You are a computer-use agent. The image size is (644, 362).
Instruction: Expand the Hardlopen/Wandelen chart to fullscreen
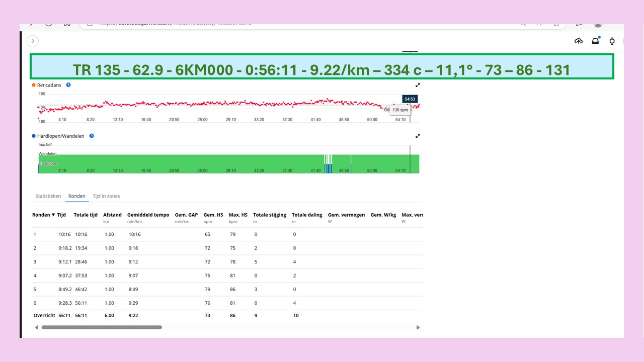[418, 136]
